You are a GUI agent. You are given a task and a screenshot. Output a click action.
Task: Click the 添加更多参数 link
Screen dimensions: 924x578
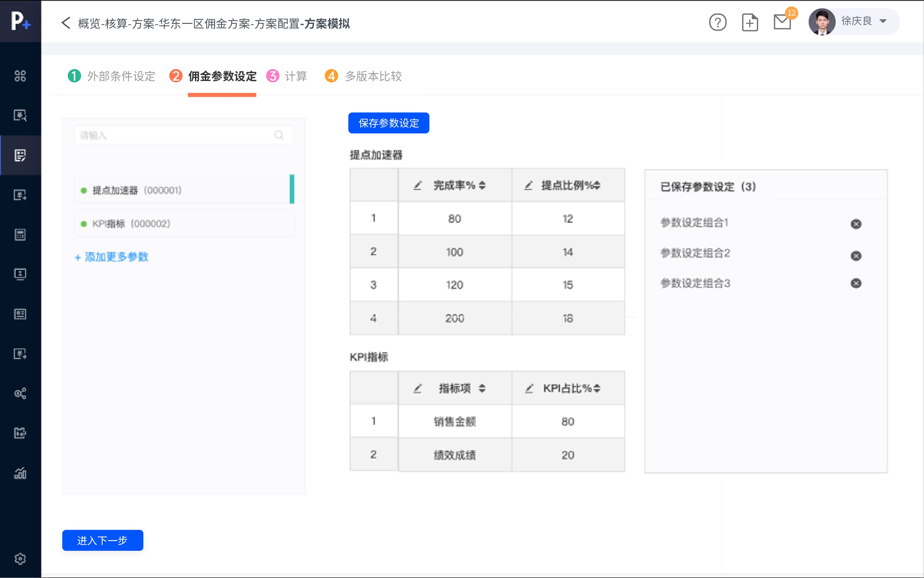112,257
